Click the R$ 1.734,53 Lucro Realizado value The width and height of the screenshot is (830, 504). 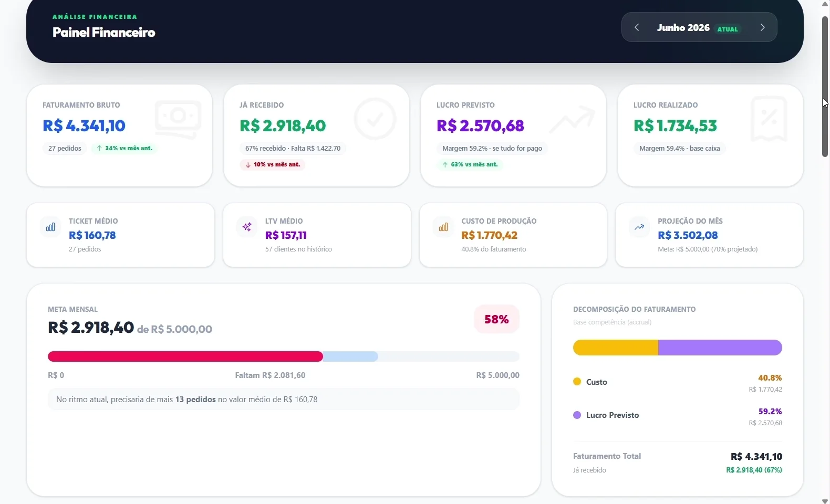pyautogui.click(x=675, y=125)
